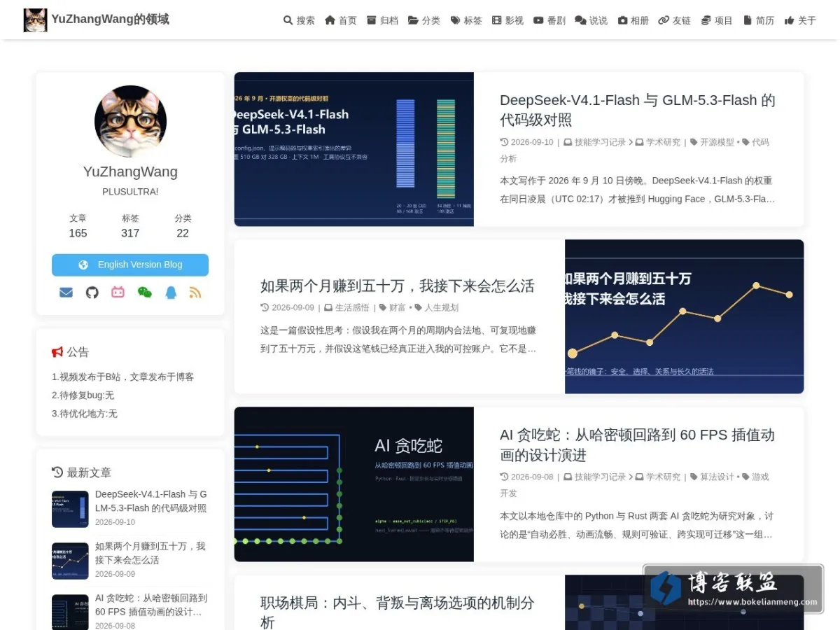Click the 人生规划 tag
The width and height of the screenshot is (840, 630).
(x=441, y=307)
